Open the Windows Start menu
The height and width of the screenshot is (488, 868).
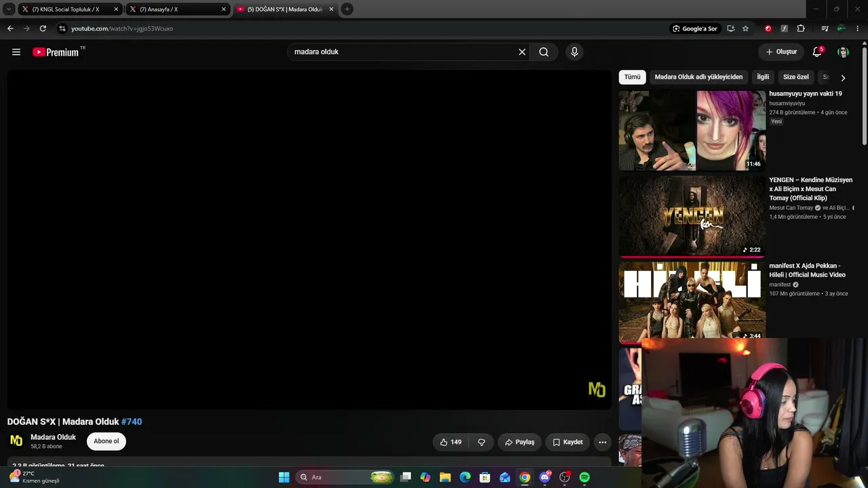tap(284, 477)
